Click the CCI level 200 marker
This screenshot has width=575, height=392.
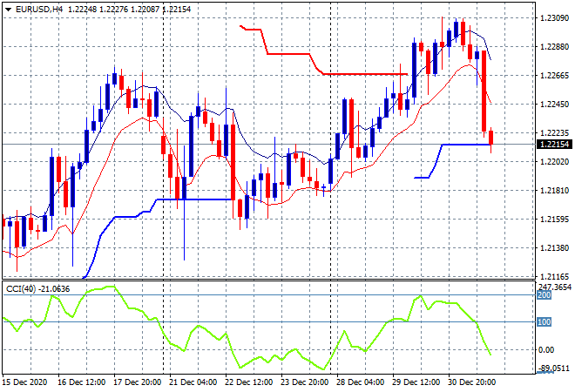coord(544,295)
